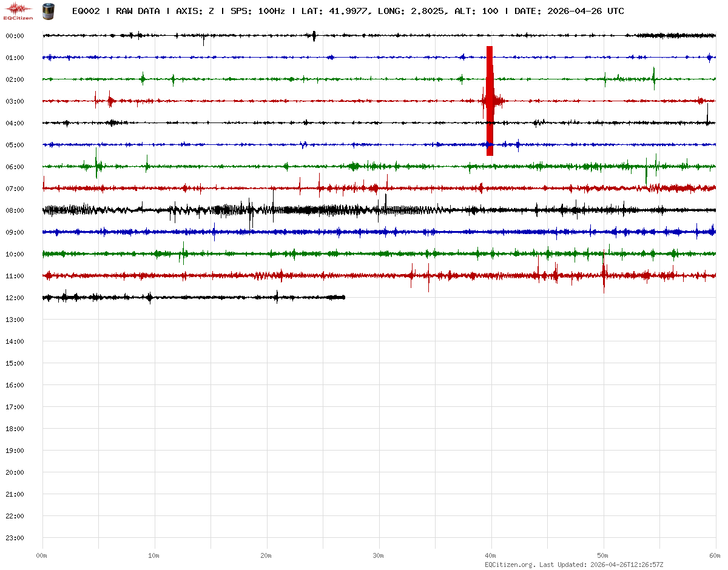Click the 60m minute axis label
Viewport: 728px width, 570px height.
(x=715, y=555)
